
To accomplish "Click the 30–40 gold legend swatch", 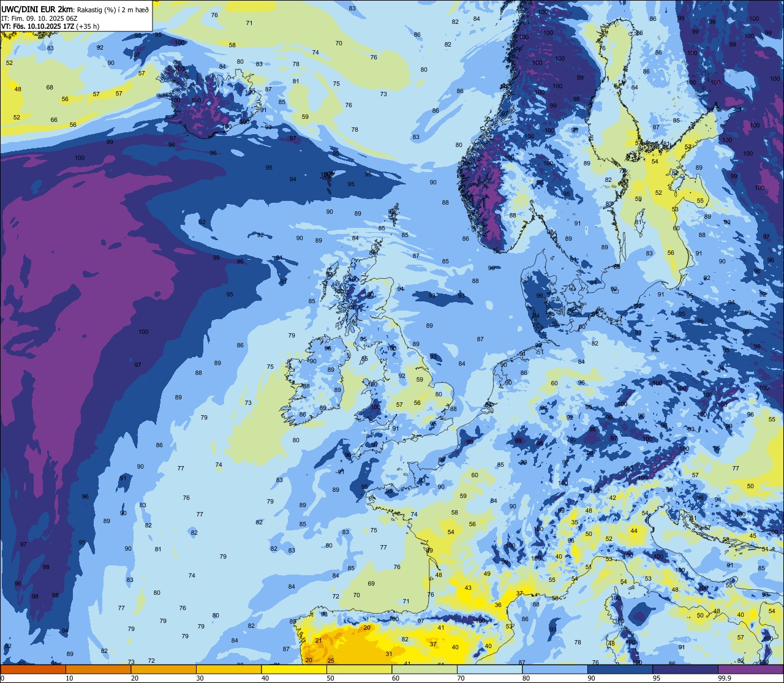I will click(228, 669).
